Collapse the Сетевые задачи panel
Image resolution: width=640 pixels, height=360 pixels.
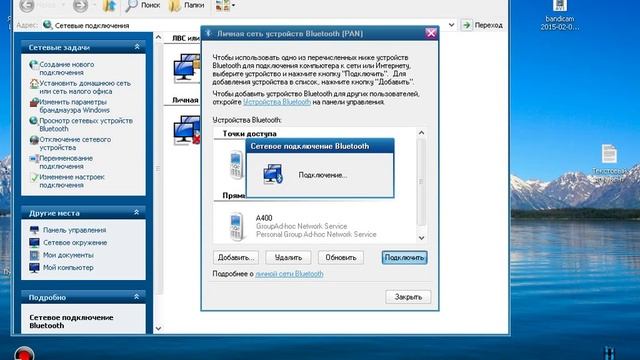click(137, 47)
